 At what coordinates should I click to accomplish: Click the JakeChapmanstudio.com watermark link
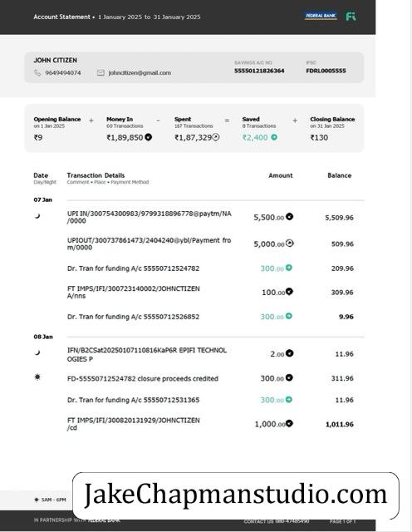[x=235, y=495]
